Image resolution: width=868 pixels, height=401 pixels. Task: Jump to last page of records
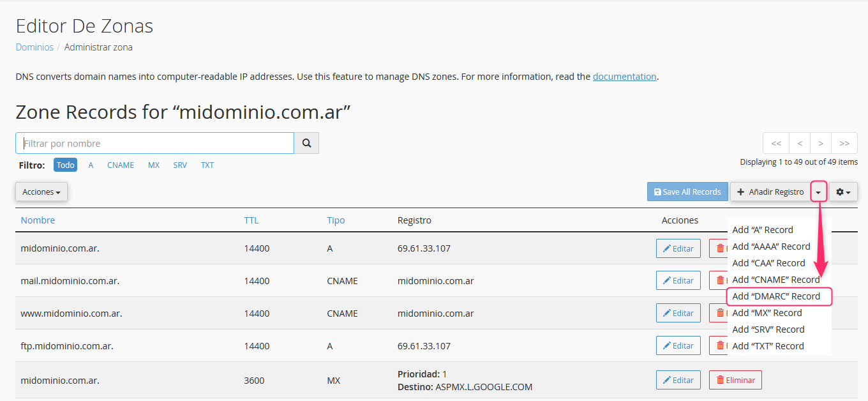[844, 143]
